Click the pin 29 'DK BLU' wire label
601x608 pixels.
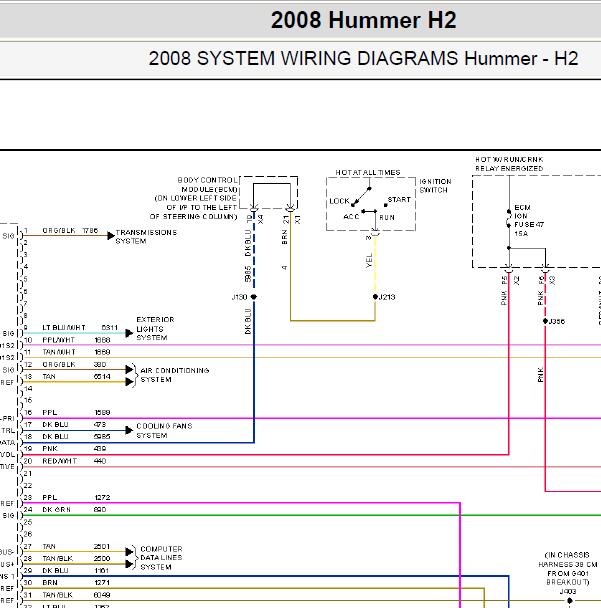pyautogui.click(x=55, y=570)
